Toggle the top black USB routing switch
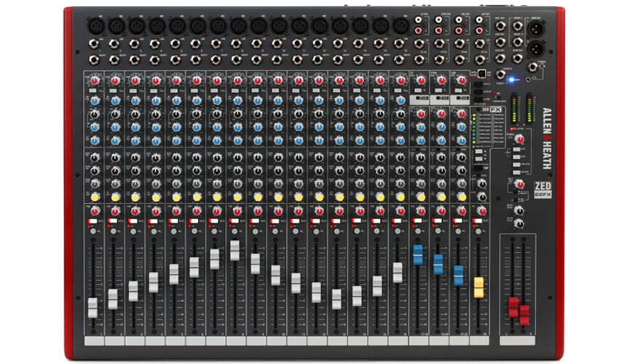Viewport: 619px width, 364px height. pos(478,84)
